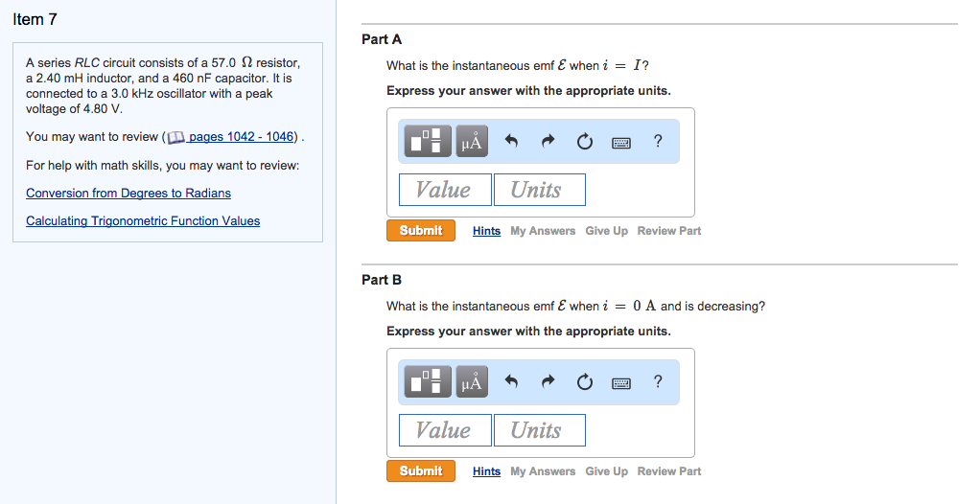Submit the Part A answer
The height and width of the screenshot is (504, 980).
421,231
